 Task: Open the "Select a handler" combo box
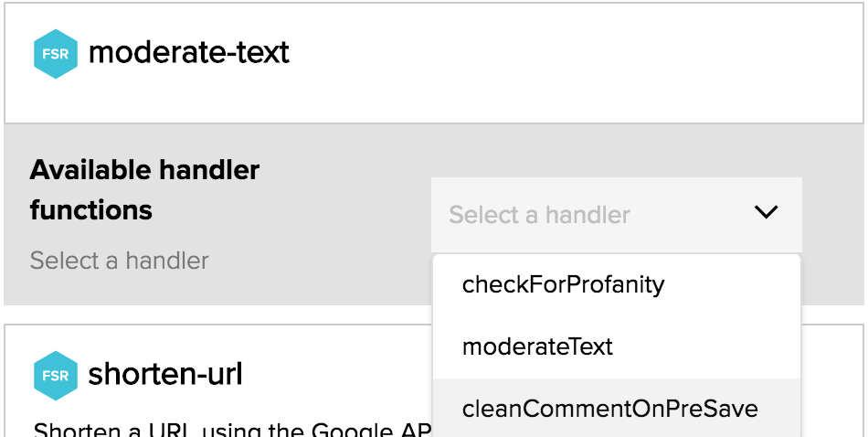(x=616, y=215)
